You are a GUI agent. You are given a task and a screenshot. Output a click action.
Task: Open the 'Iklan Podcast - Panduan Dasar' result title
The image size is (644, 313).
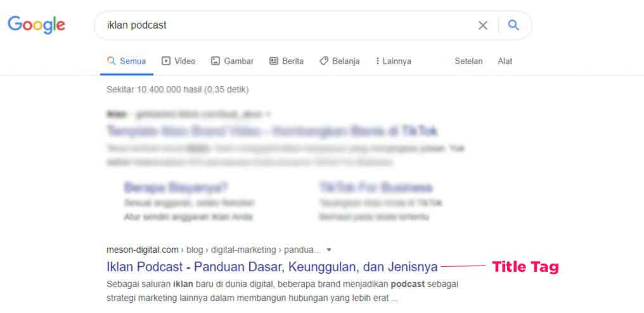tap(272, 267)
